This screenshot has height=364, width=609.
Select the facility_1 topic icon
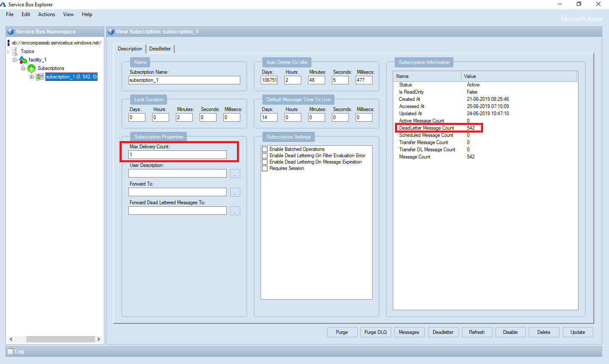[x=22, y=60]
